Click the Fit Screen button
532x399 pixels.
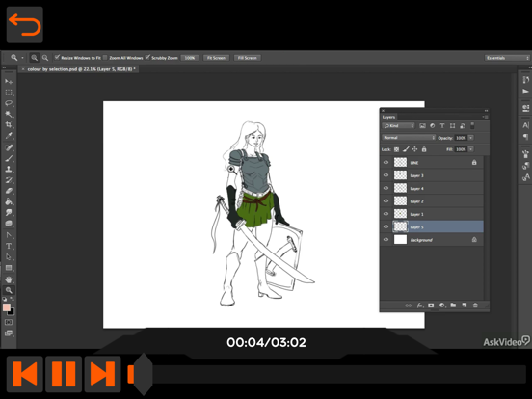pyautogui.click(x=216, y=58)
